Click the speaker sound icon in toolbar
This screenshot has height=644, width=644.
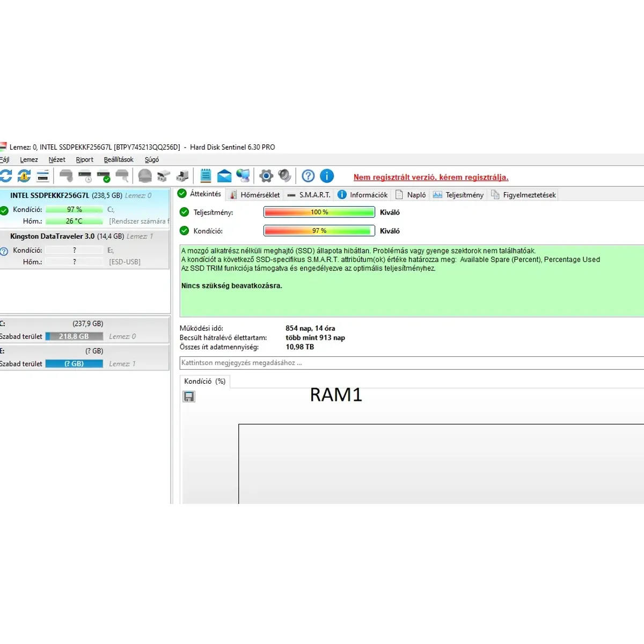284,175
